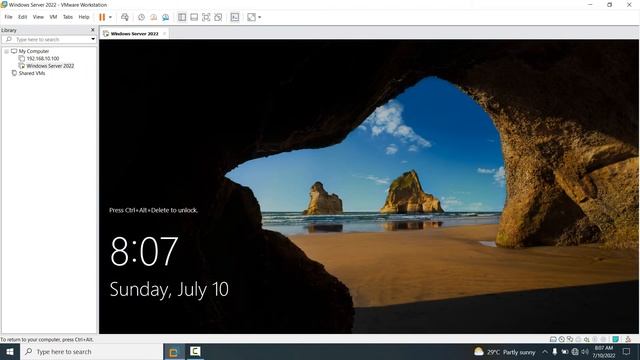Open the Library search filter dropdown
This screenshot has height=360, width=640.
(x=93, y=39)
